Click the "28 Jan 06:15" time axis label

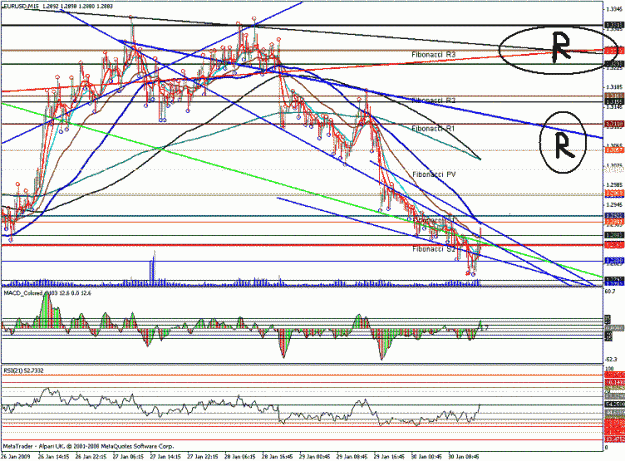(240, 457)
